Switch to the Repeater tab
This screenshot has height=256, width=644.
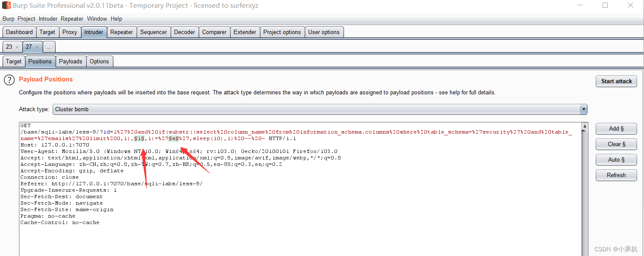(x=122, y=32)
